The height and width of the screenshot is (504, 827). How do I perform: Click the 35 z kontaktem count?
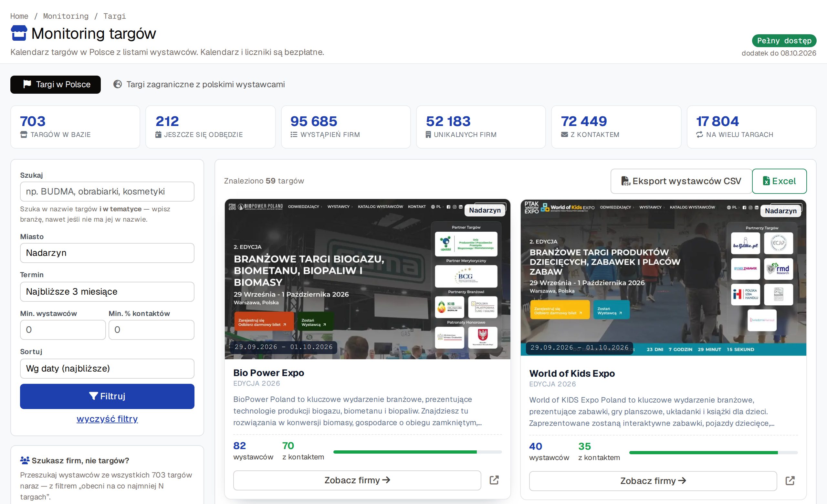[x=599, y=452]
